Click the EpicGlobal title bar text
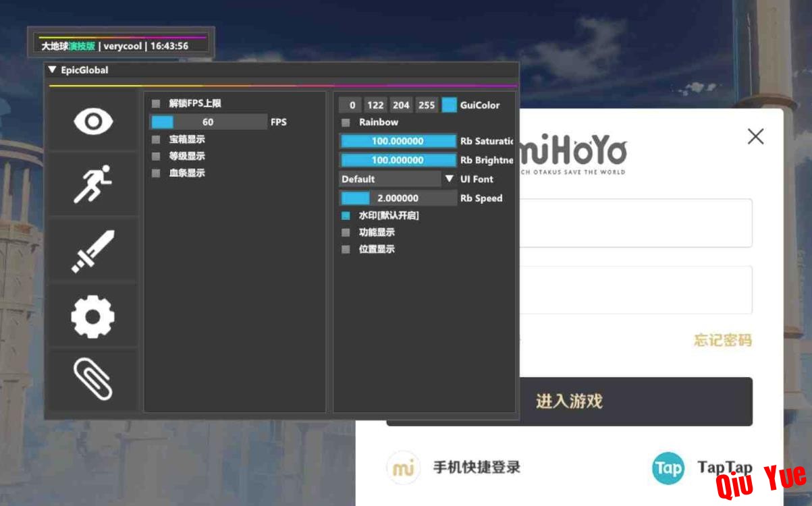Screen dimensions: 812x506 [84, 69]
